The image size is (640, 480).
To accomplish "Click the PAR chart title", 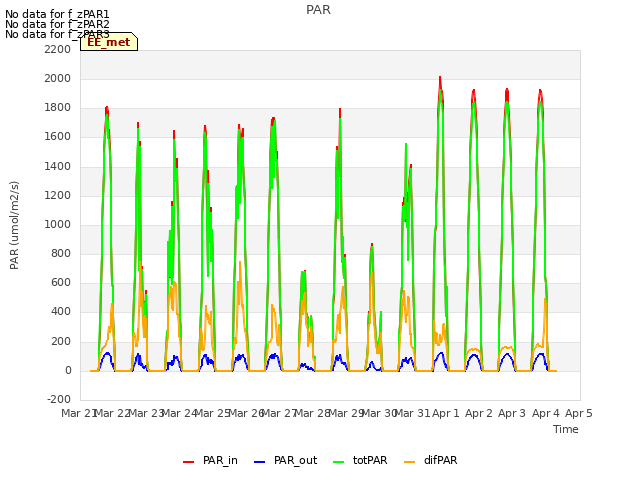I will pyautogui.click(x=318, y=10).
